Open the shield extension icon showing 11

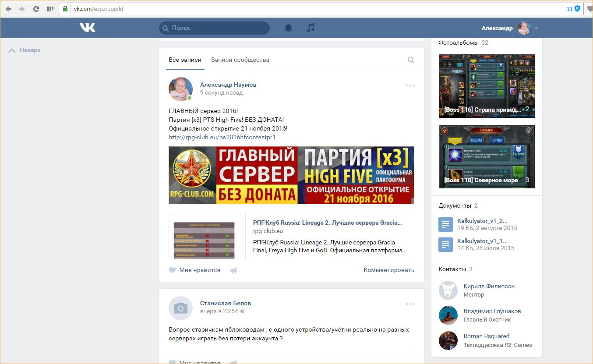(577, 9)
